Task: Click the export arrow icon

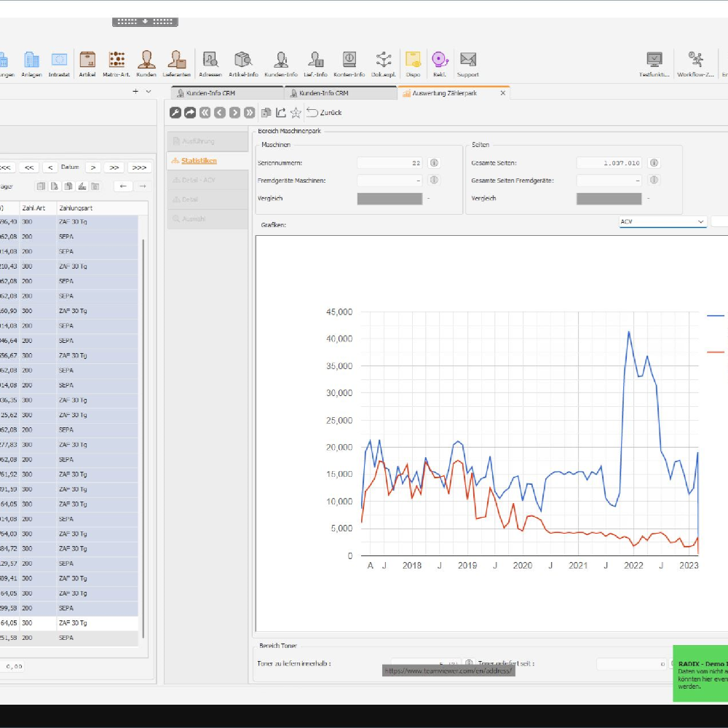Action: pos(280,112)
